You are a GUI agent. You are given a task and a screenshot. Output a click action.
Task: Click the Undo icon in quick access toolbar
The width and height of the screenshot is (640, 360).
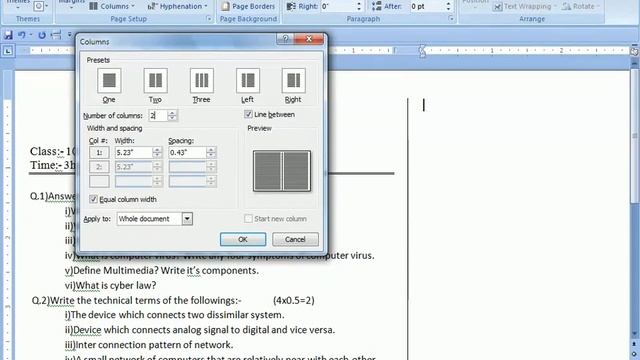[22, 36]
